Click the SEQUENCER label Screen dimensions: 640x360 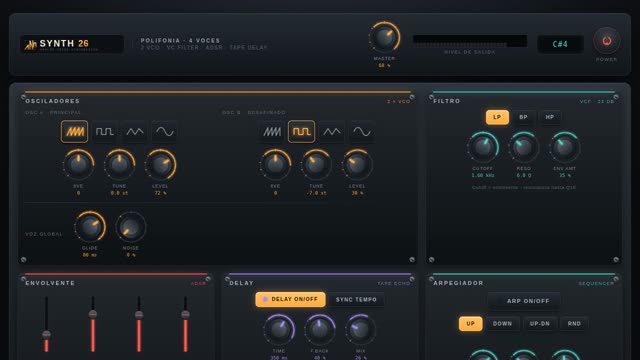pos(596,283)
